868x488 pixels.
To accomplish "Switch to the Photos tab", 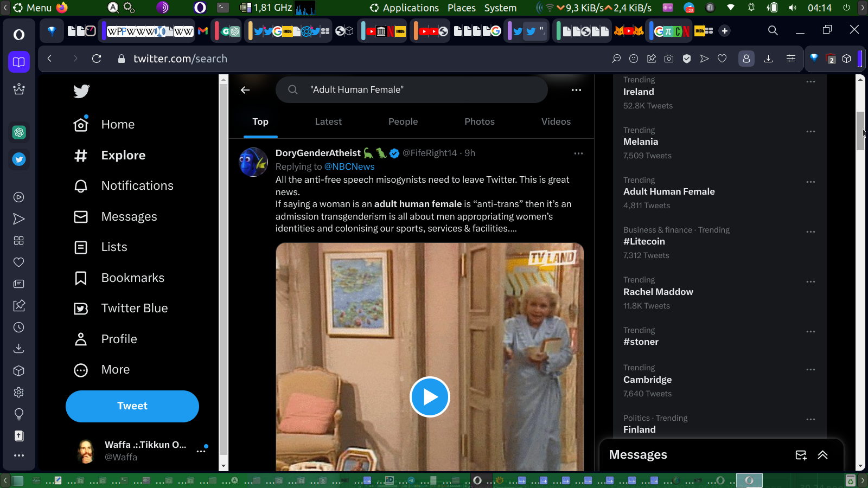I will (480, 122).
